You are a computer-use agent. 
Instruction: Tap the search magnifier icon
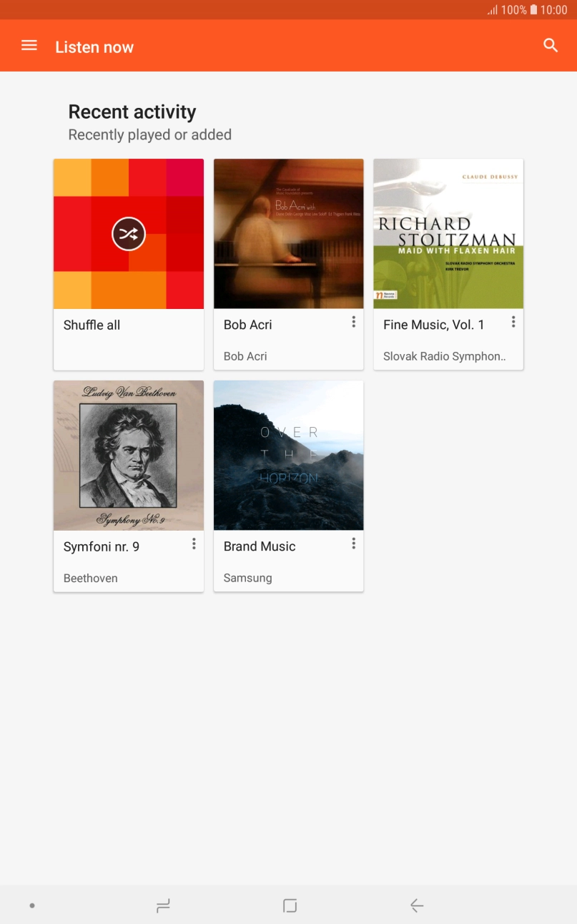click(550, 46)
